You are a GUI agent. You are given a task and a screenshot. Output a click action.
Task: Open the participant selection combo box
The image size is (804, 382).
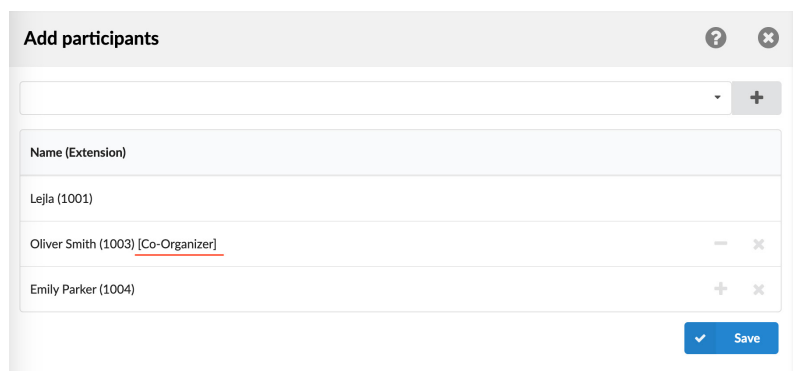(375, 97)
